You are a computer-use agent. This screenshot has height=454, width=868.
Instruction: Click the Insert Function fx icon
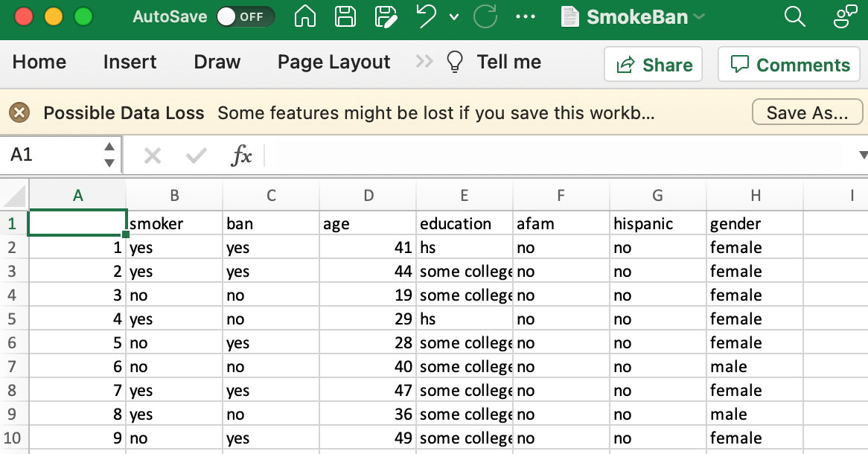tap(241, 156)
